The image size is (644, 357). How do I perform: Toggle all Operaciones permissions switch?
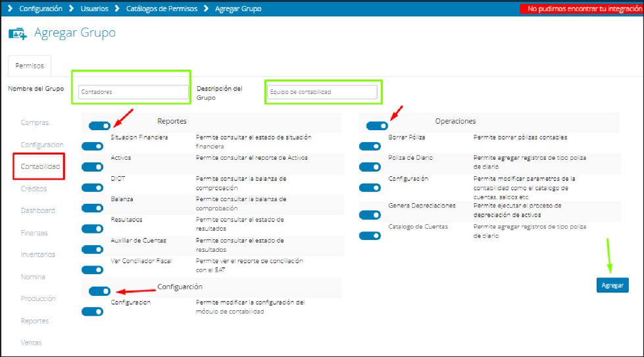(377, 126)
